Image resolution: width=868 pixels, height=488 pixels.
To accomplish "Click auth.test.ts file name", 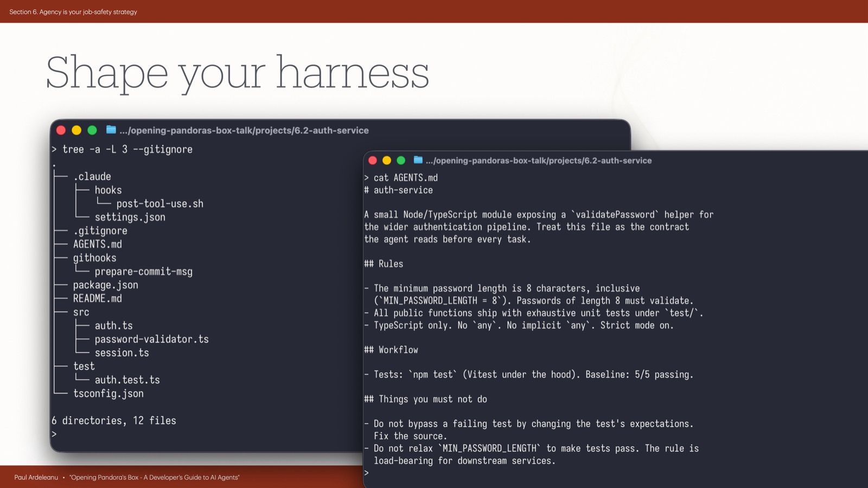I will point(127,380).
